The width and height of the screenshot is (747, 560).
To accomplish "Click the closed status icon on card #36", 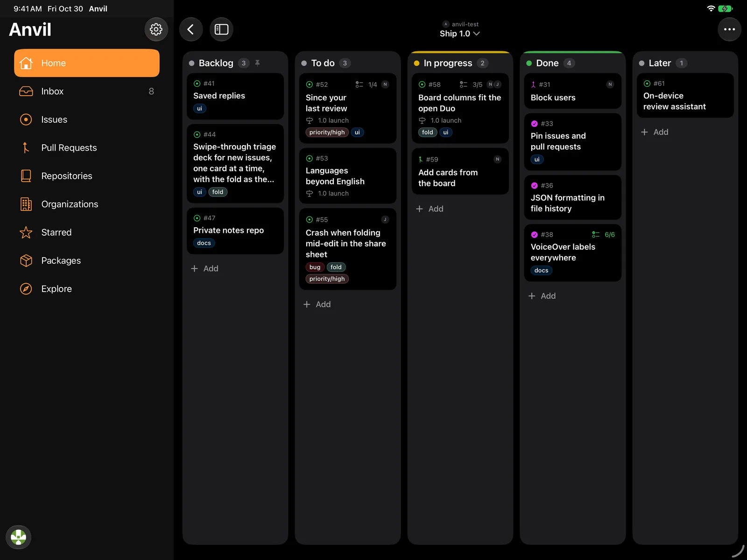I will coord(535,186).
